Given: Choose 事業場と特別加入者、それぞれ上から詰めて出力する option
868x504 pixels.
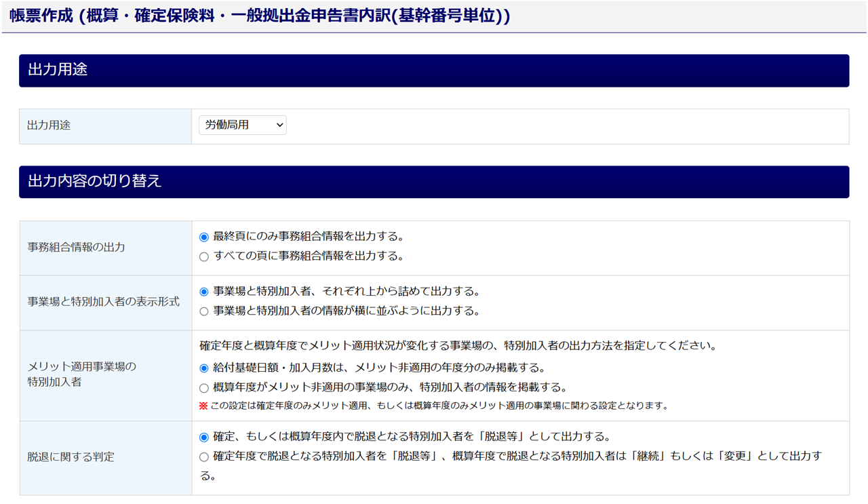Looking at the screenshot, I should tap(204, 292).
